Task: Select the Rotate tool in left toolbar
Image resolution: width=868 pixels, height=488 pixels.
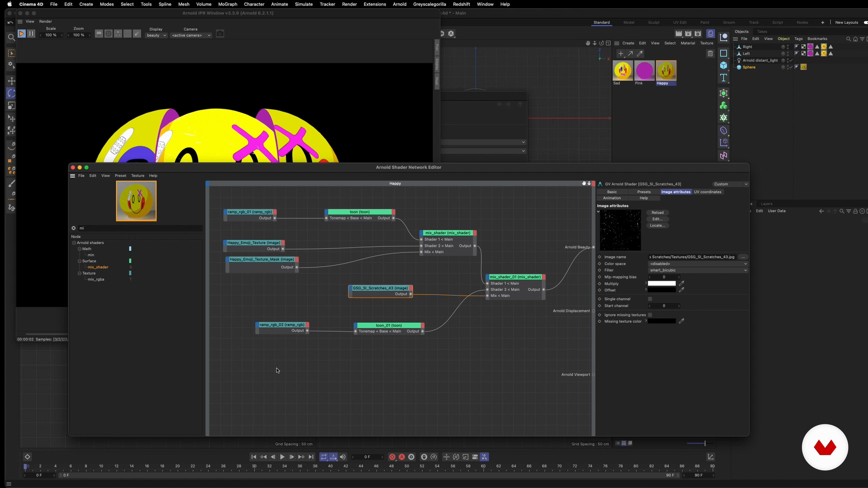Action: click(x=11, y=94)
